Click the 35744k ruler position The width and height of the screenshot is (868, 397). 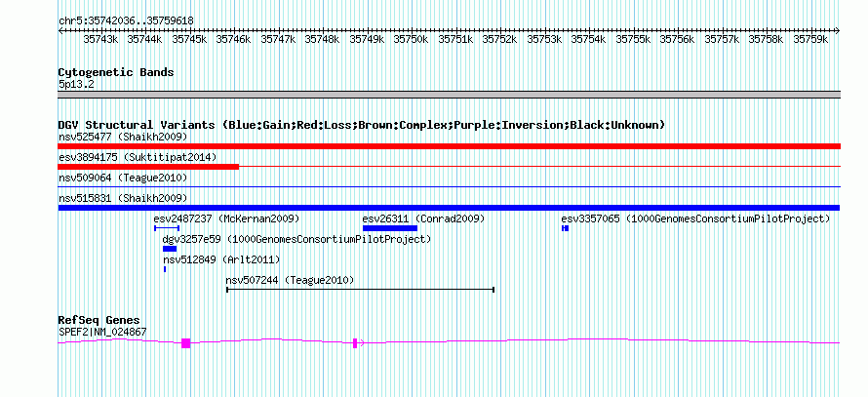pos(145,39)
